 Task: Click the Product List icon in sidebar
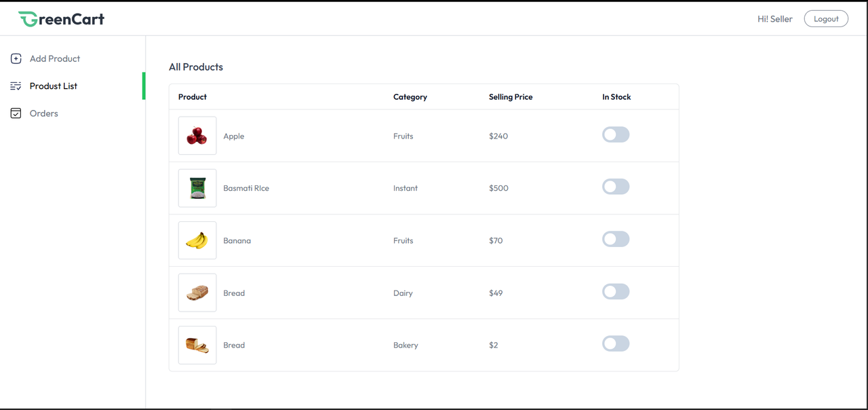[16, 86]
